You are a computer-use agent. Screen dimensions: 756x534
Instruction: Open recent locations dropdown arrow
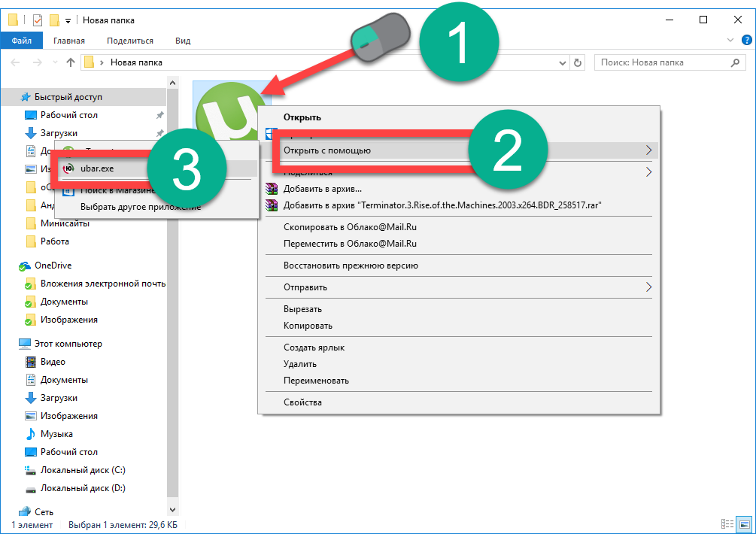point(55,62)
